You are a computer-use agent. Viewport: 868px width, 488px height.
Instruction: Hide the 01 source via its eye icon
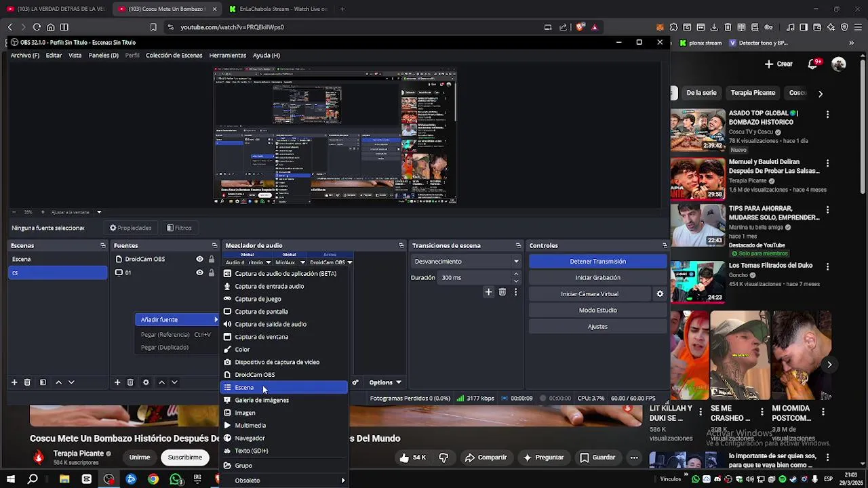[199, 272]
